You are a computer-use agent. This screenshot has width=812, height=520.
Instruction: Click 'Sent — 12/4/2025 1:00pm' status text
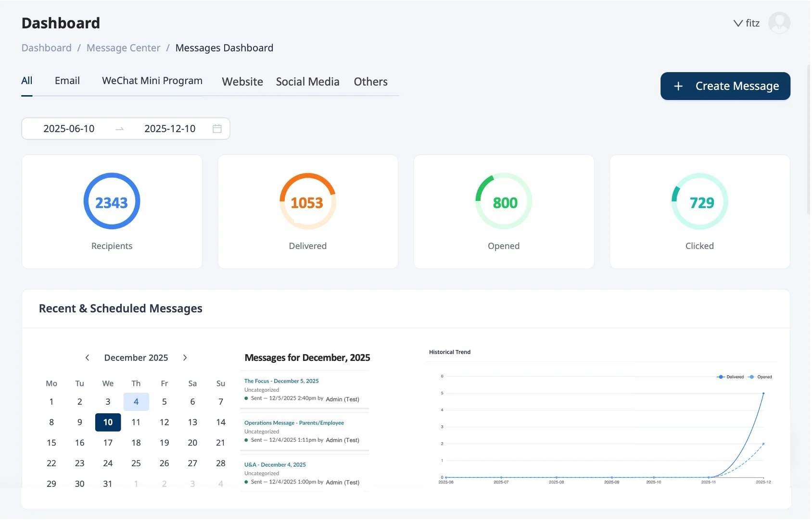pos(283,482)
